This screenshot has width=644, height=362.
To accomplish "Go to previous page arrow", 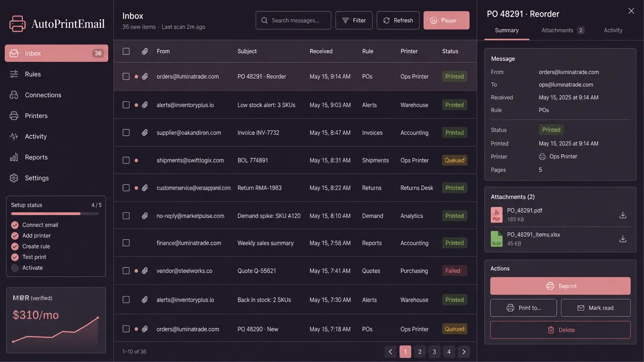I will (391, 352).
